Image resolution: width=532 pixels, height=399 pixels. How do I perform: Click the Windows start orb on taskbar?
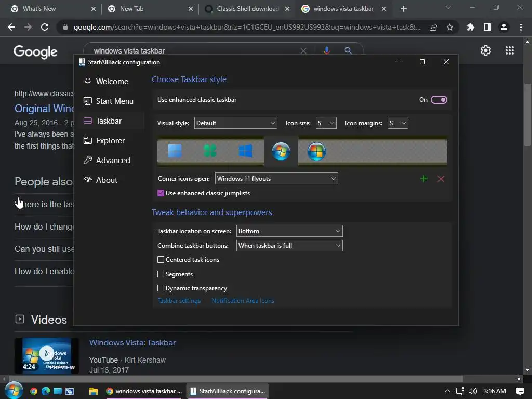[x=14, y=391]
